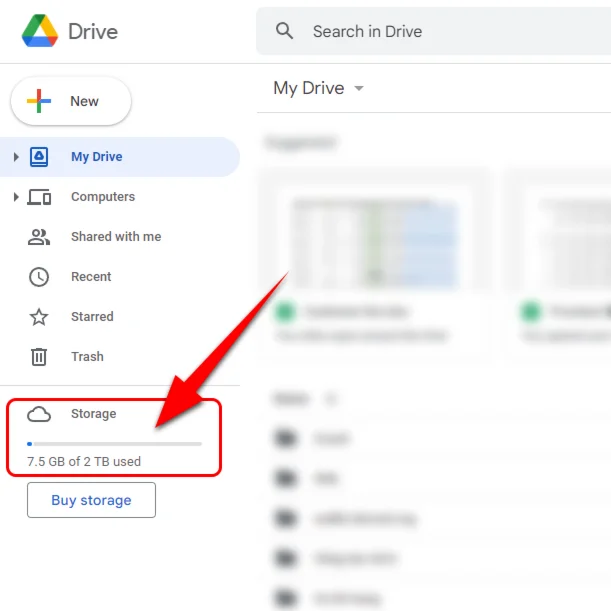Click '7.5 GB of 2 TB used' text
The height and width of the screenshot is (611, 611).
(84, 461)
